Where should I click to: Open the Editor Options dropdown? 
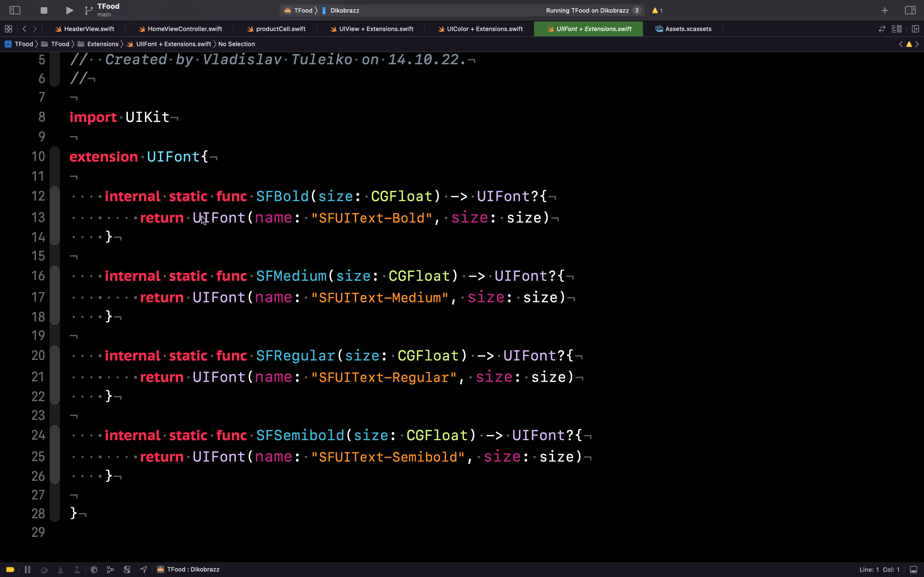pos(897,29)
